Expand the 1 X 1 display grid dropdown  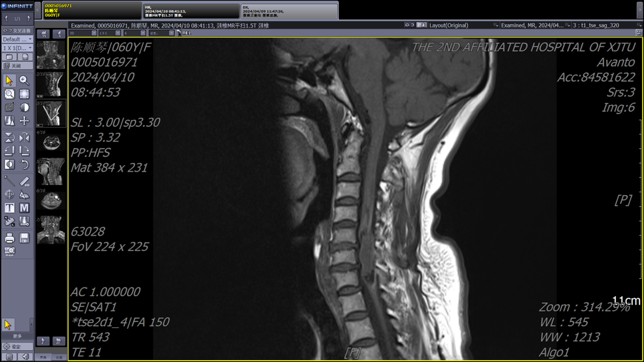17,48
